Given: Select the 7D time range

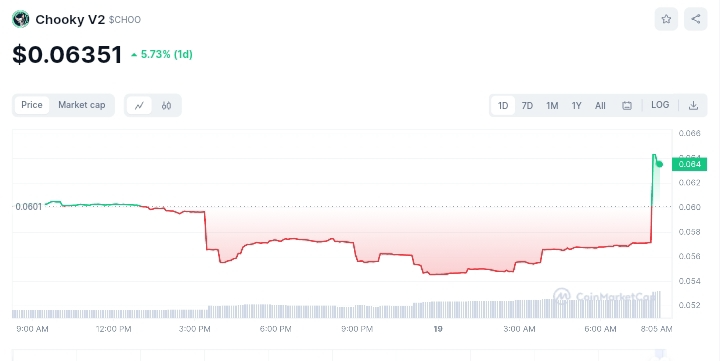Looking at the screenshot, I should (527, 106).
